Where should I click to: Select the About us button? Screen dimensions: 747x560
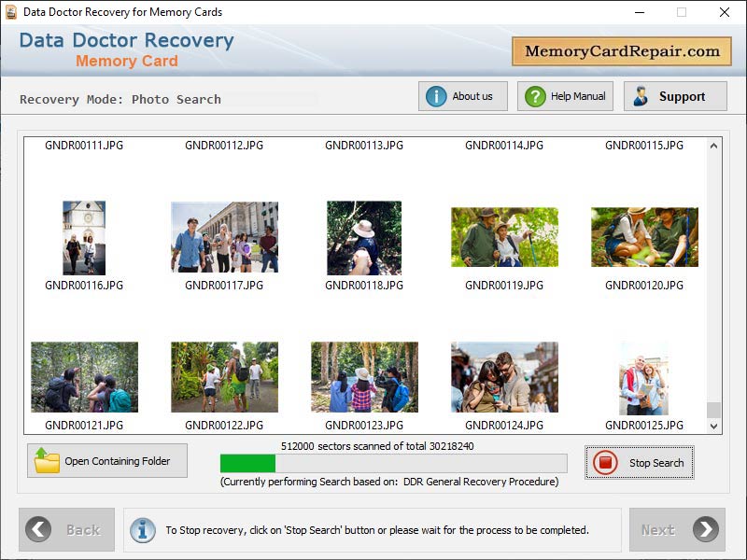(462, 95)
